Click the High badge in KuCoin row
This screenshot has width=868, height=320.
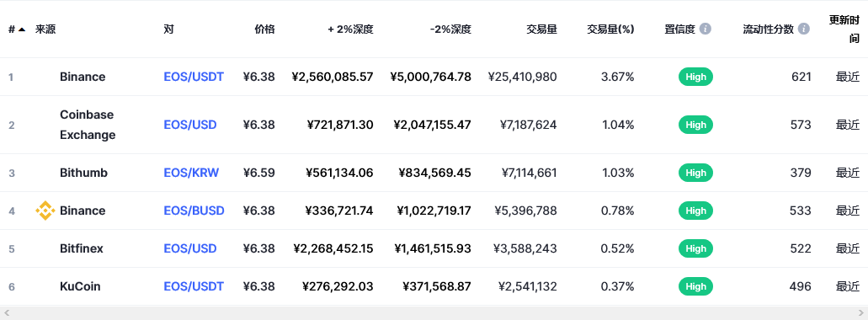click(695, 286)
